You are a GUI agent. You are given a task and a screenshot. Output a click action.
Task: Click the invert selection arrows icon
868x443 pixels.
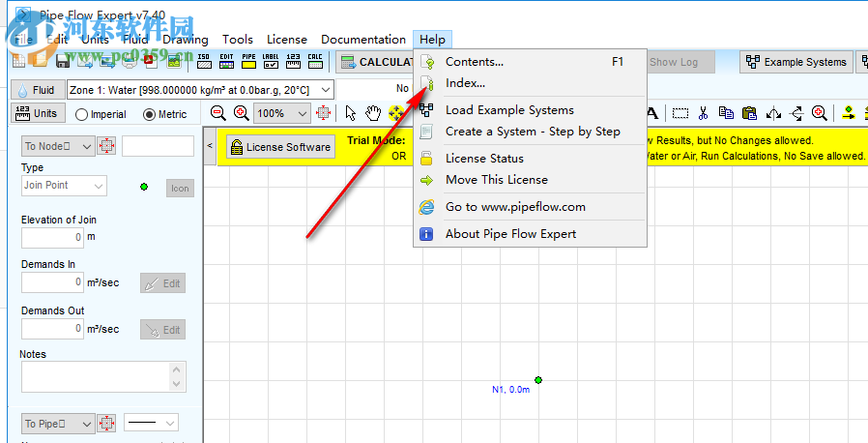pos(796,113)
